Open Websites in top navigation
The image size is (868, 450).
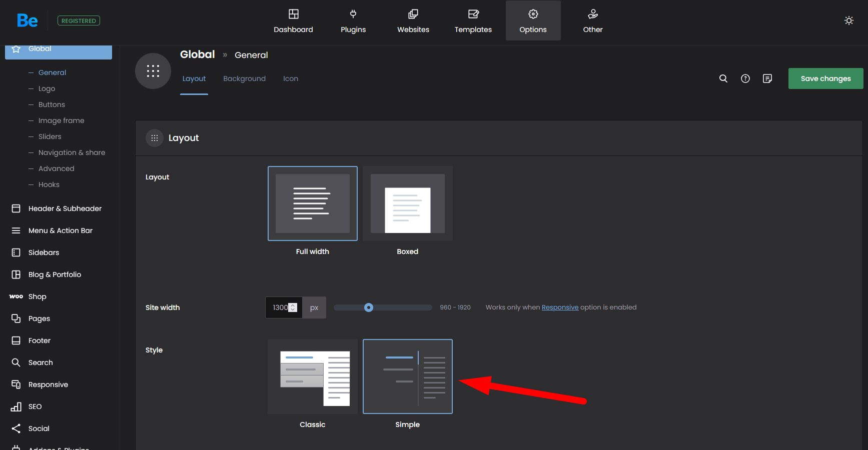click(413, 21)
